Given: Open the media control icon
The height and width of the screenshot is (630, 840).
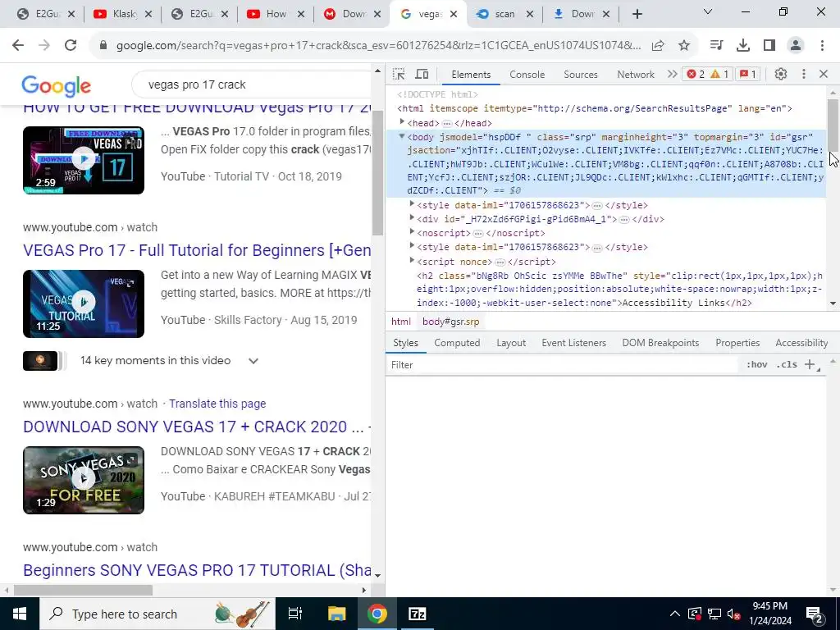Looking at the screenshot, I should (x=716, y=46).
